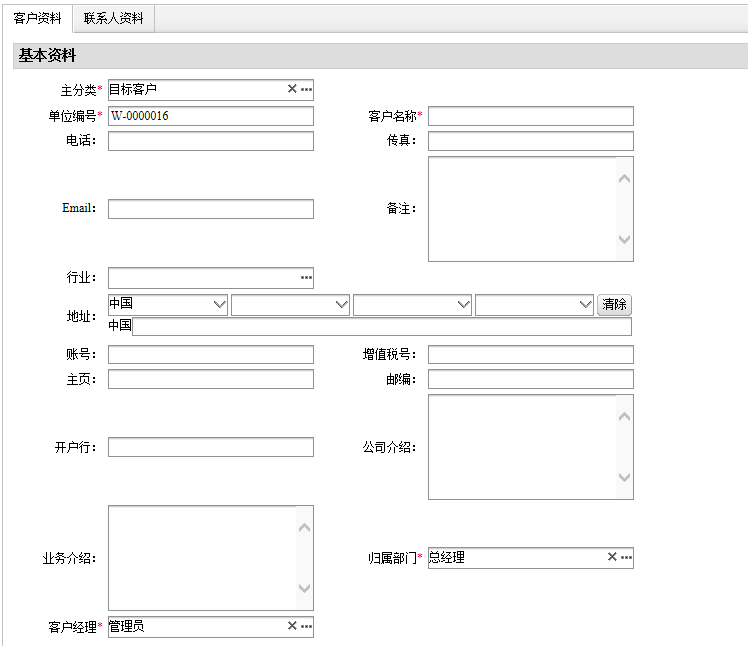Focus the 主页 input field
Screen dimensions: 748x646
pyautogui.click(x=211, y=379)
